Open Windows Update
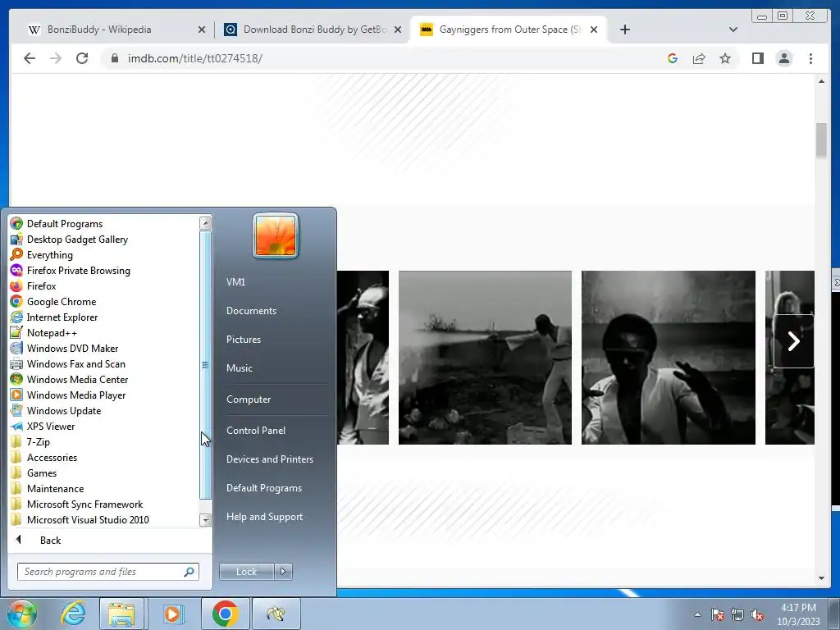840x630 pixels. [x=56, y=410]
